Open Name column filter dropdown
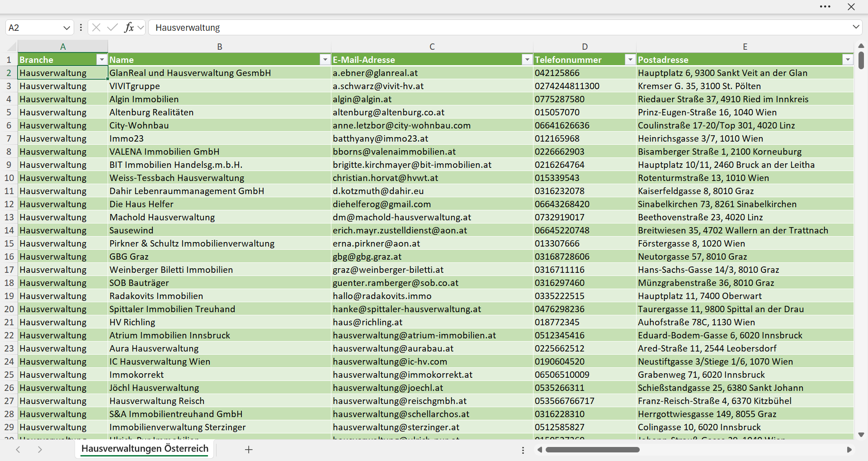Viewport: 868px width, 461px height. click(325, 60)
